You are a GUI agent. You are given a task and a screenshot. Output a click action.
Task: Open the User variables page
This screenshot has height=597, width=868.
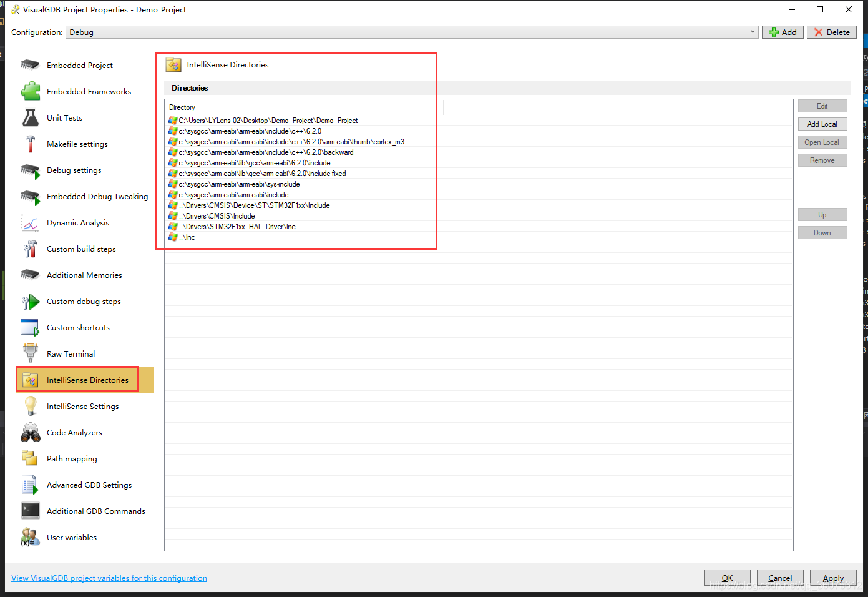[x=72, y=537]
